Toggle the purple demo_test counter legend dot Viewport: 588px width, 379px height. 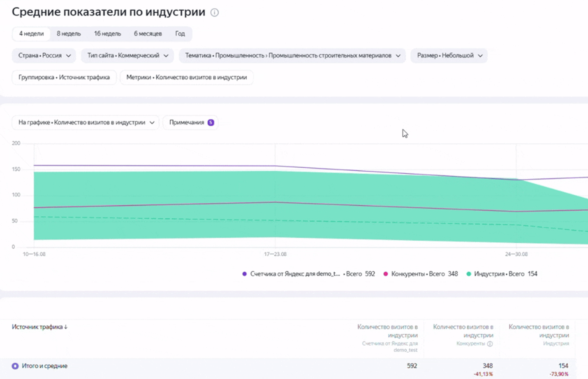[245, 274]
